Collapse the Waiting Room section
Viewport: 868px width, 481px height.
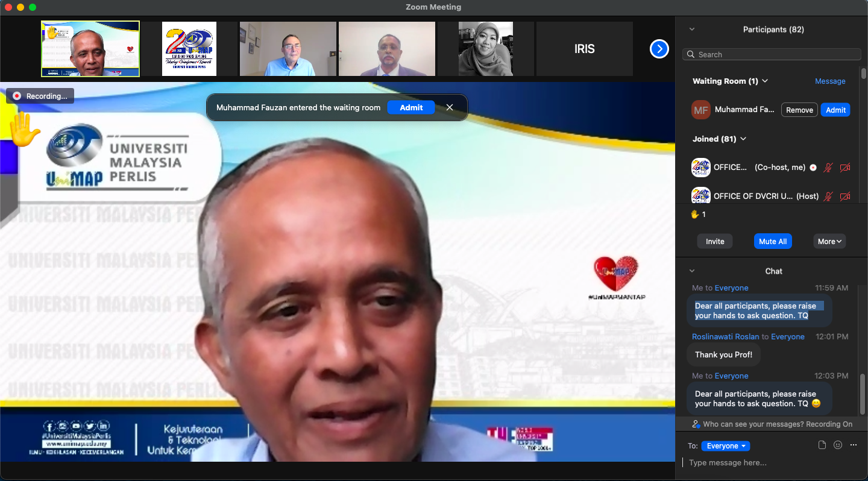pos(765,81)
